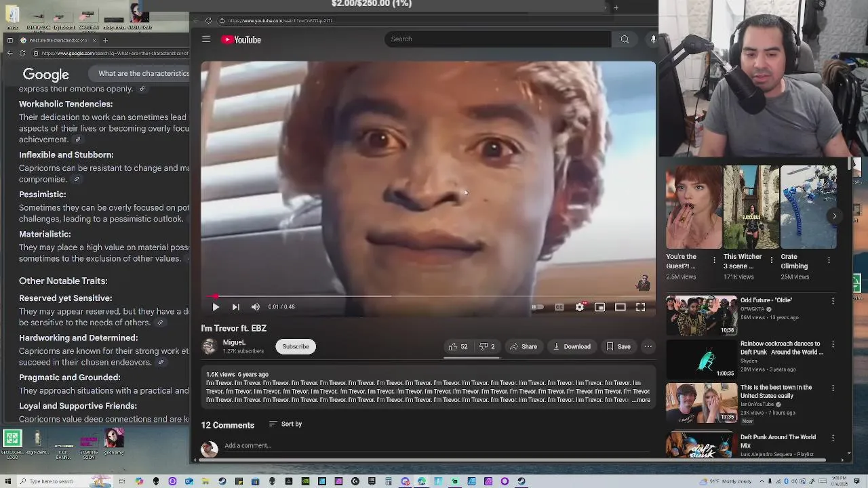Viewport: 868px width, 488px height.
Task: Open YouTube hamburger guide menu
Action: coord(206,39)
